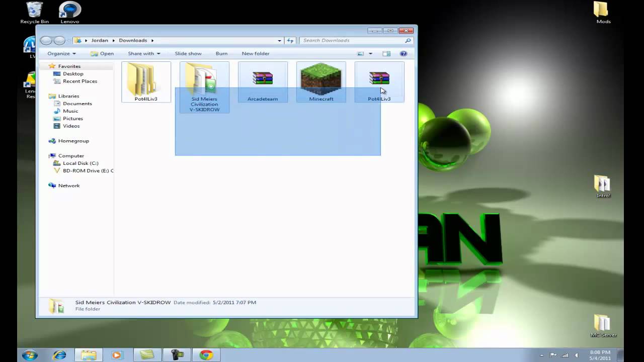This screenshot has width=644, height=362.
Task: Open Music library
Action: click(70, 111)
